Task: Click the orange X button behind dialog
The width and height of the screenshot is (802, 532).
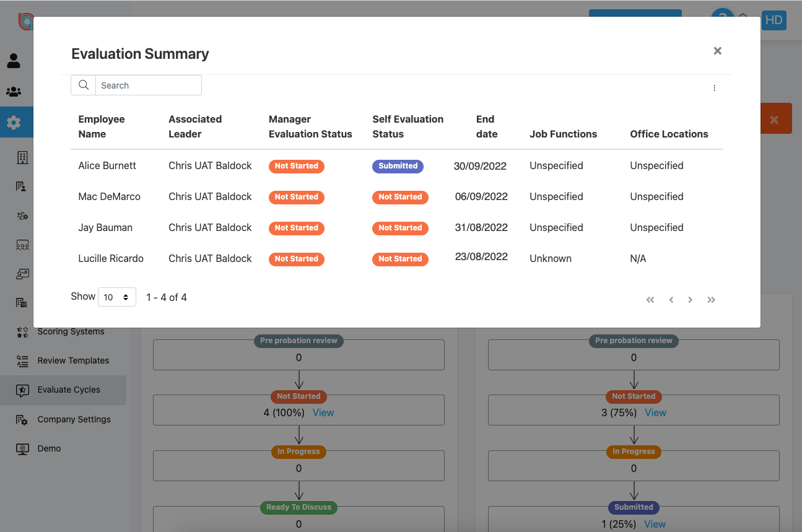Action: (x=774, y=119)
